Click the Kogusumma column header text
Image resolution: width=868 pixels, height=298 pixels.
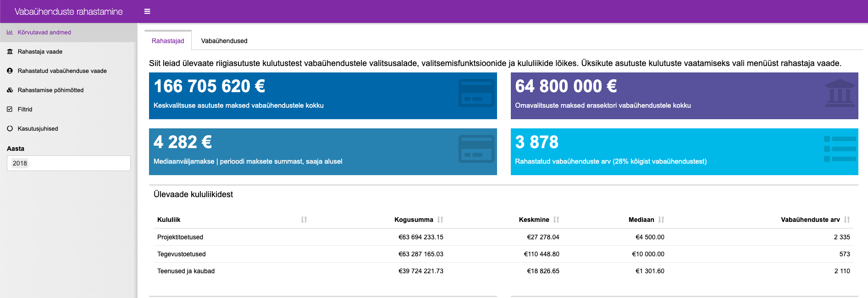(414, 220)
